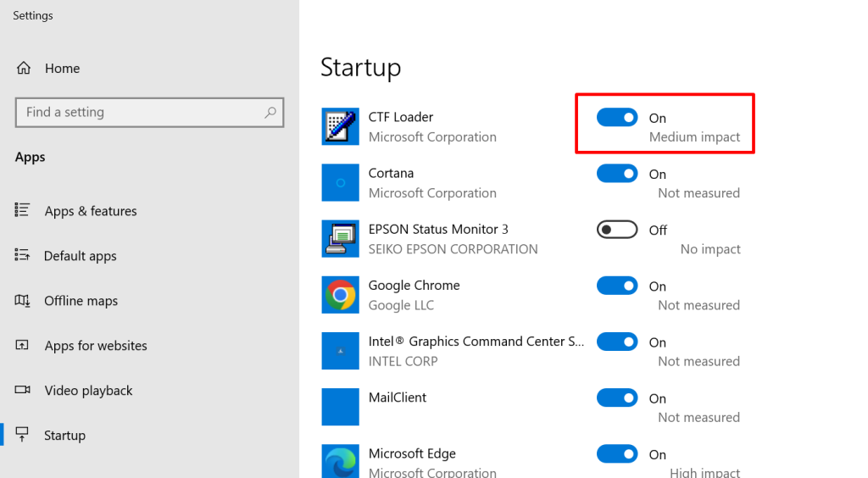Click the search magnifier icon
Screen dimensions: 868x478
[270, 112]
